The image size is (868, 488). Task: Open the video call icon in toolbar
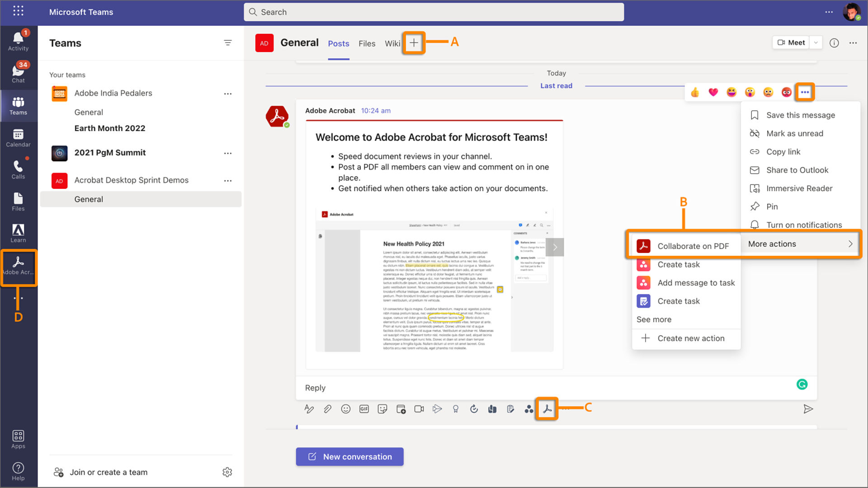419,409
